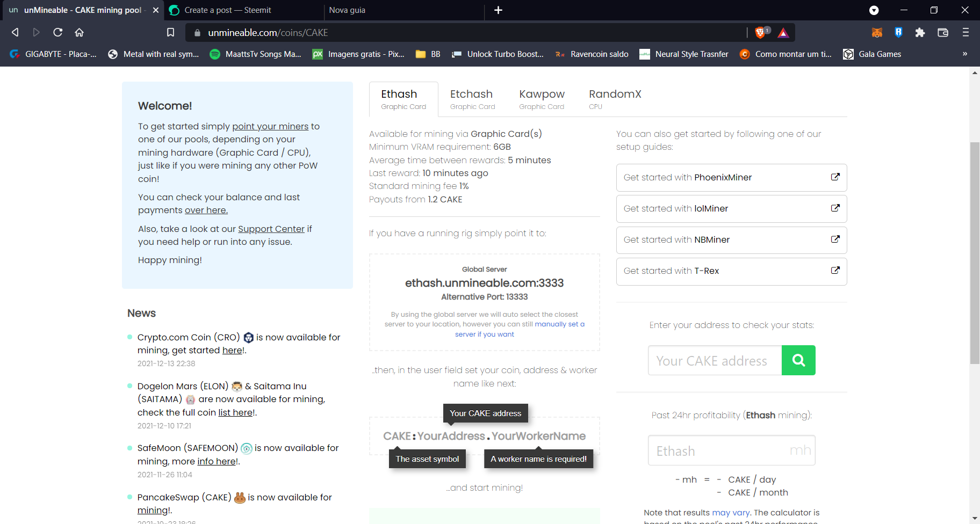Screen dimensions: 980x524
Task: Open the Imagens gratis - Pix... bookmark
Action: pos(359,54)
